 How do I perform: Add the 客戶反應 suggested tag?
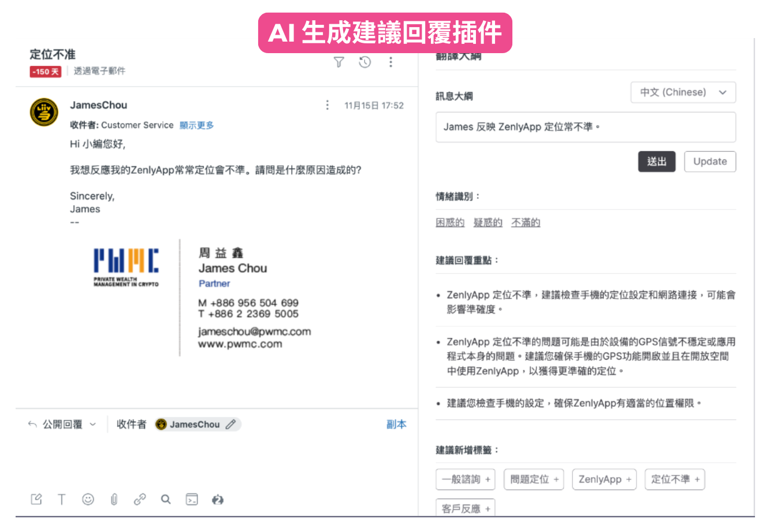pos(466,508)
